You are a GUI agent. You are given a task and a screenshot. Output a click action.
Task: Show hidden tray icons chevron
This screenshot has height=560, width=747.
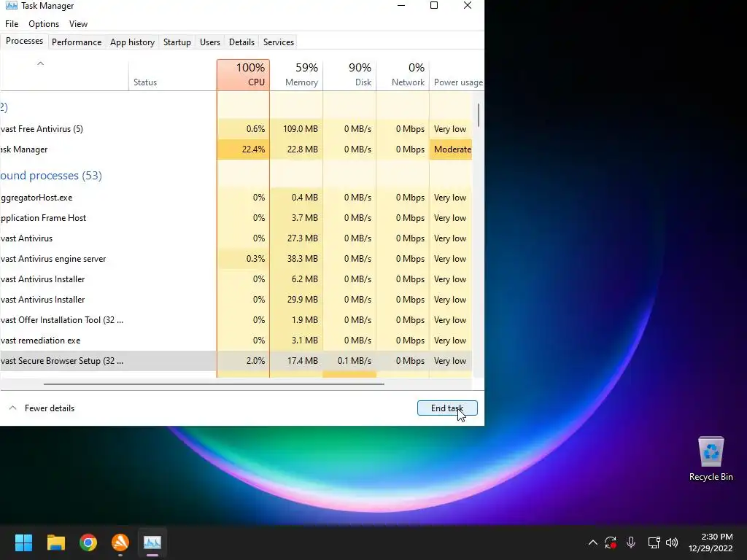coord(592,542)
